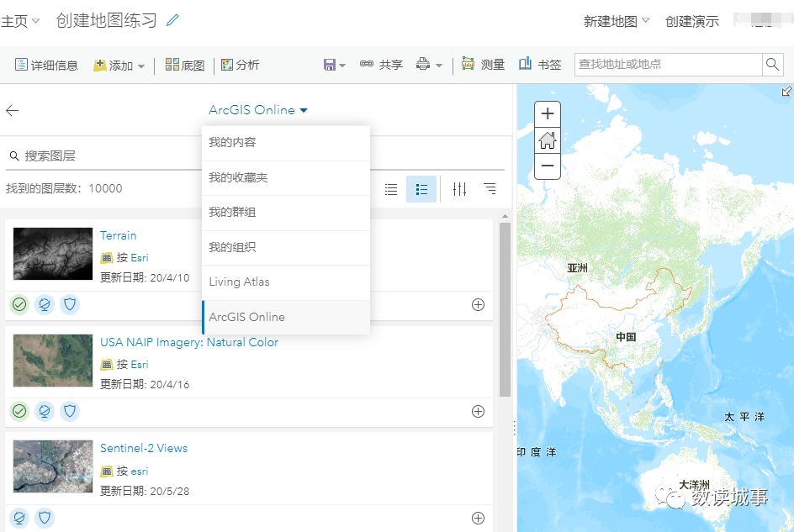Click Sentinel-2's shield badge
Image resolution: width=794 pixels, height=532 pixels.
45,518
